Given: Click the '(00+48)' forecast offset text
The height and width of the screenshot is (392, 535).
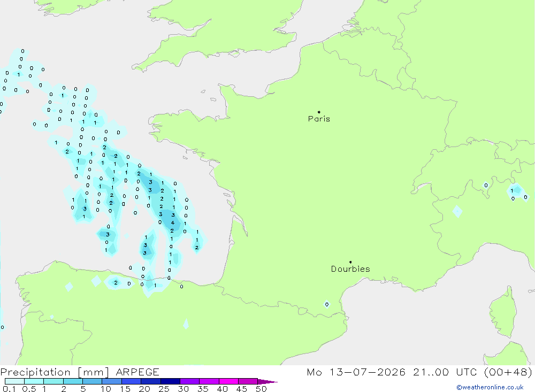Looking at the screenshot, I should point(508,372).
